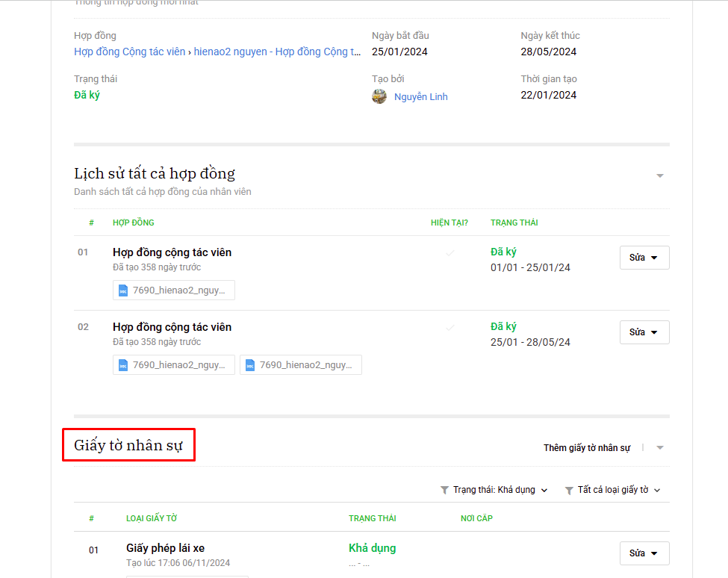This screenshot has width=728, height=578.
Task: Click the end date 28/05/2024
Action: click(x=548, y=52)
